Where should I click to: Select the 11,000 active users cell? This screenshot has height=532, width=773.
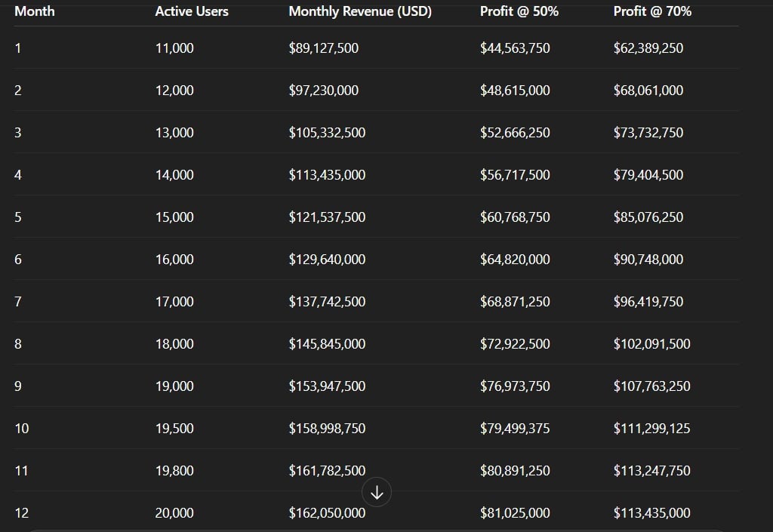[174, 48]
